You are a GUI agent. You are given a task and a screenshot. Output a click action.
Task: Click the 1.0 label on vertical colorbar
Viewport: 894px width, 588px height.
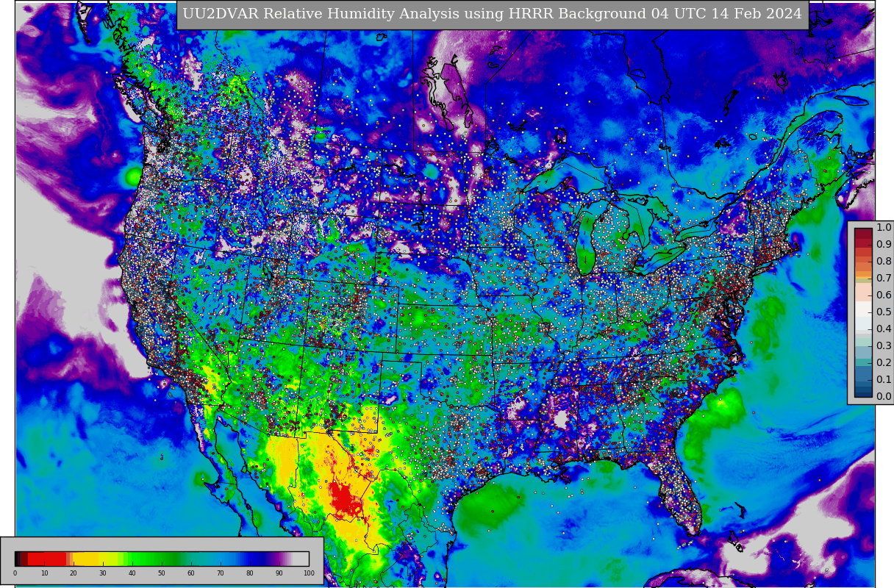[x=884, y=227]
